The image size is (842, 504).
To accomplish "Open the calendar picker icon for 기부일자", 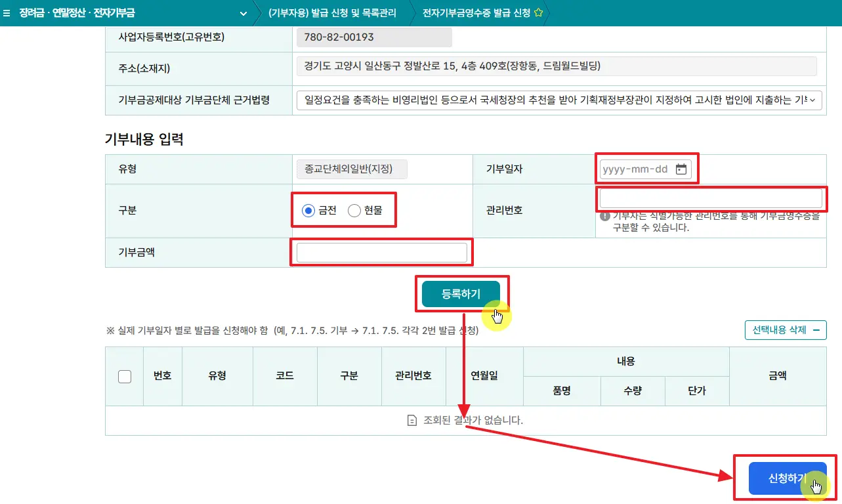I will [681, 169].
